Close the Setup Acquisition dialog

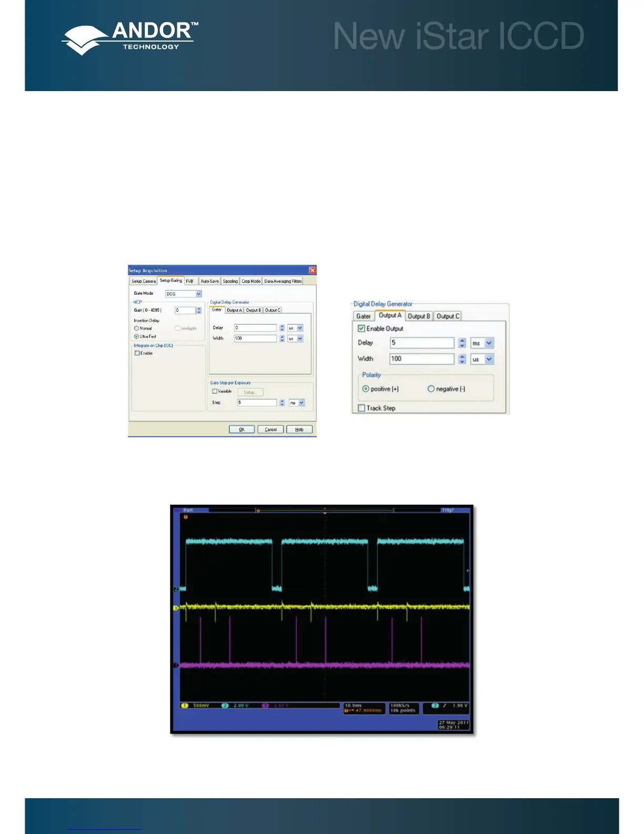pyautogui.click(x=313, y=270)
